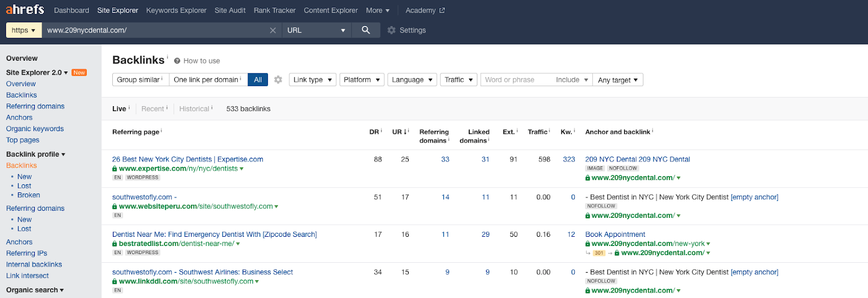Open Keywords Explorer in top menu
This screenshot has width=868, height=298.
[176, 10]
